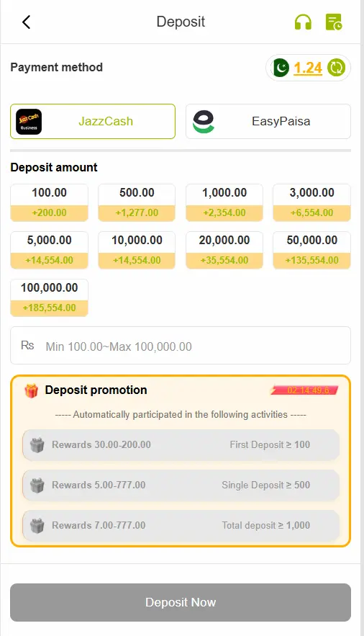Tap the Deposit Now button
This screenshot has width=364, height=636.
point(181,602)
